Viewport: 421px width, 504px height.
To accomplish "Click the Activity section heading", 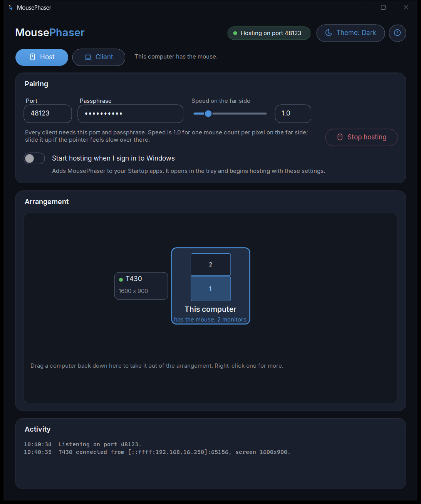I will (38, 429).
